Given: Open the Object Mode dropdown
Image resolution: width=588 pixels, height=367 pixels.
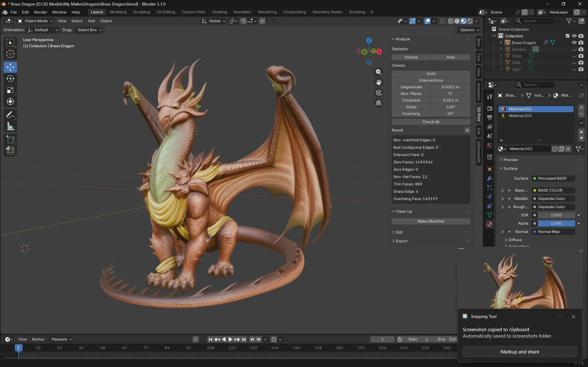Looking at the screenshot, I should 35,21.
